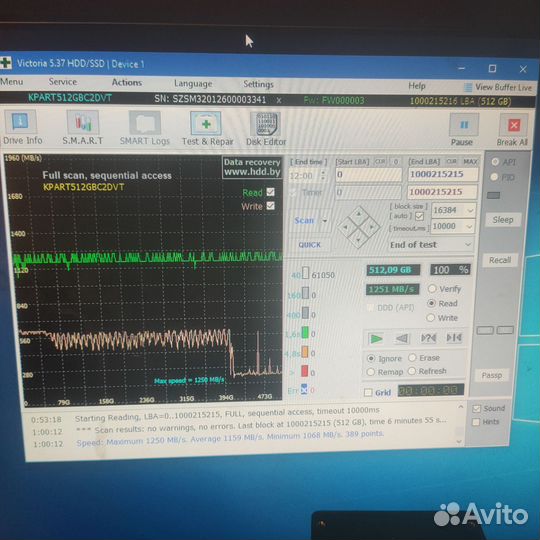Open the Service menu
The image size is (540, 540).
(x=63, y=82)
